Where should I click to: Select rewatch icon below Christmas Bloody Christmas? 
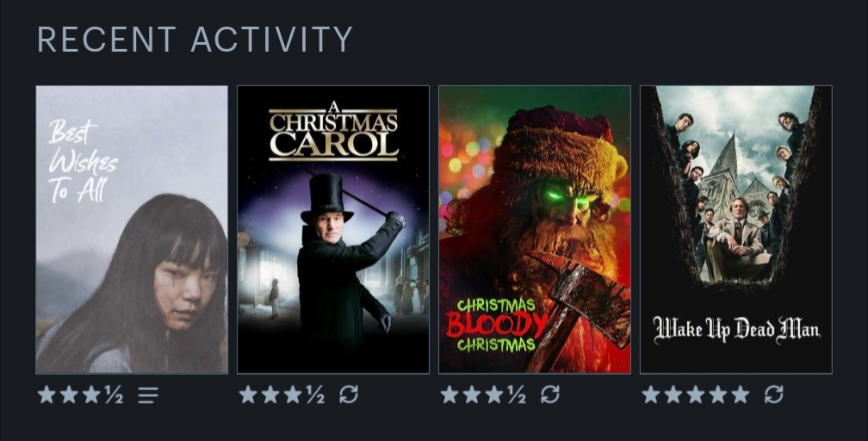point(550,395)
